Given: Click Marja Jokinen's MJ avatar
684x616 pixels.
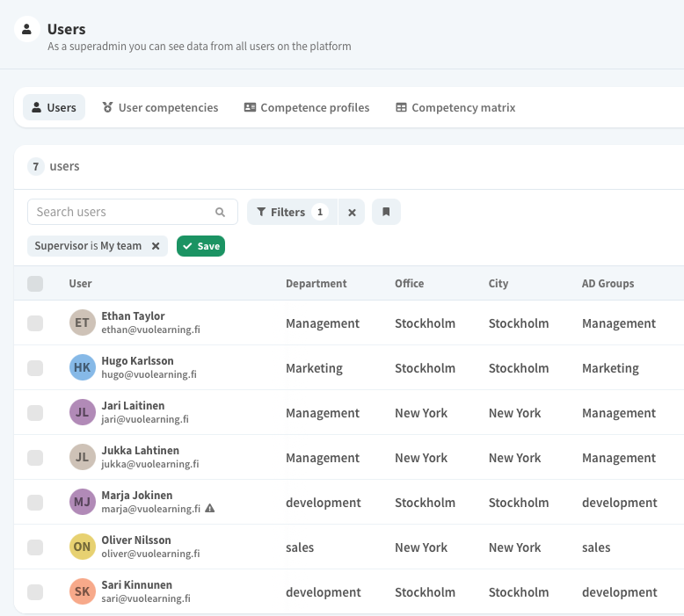Looking at the screenshot, I should (83, 503).
